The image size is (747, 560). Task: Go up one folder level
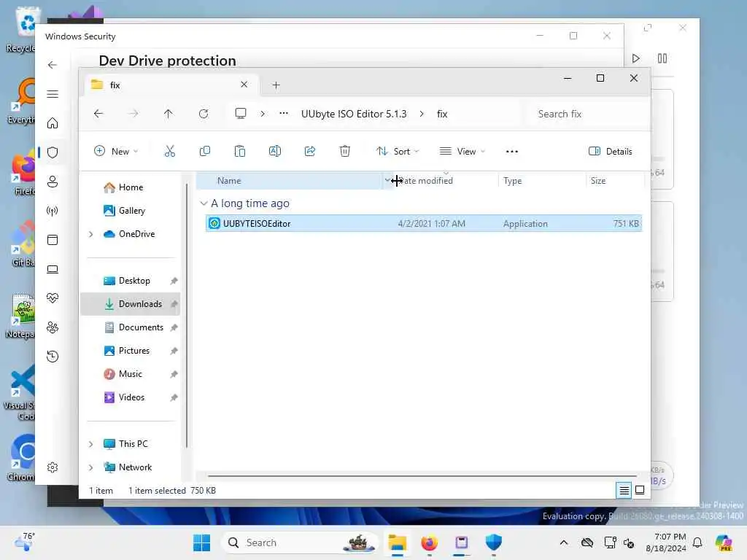click(x=169, y=114)
